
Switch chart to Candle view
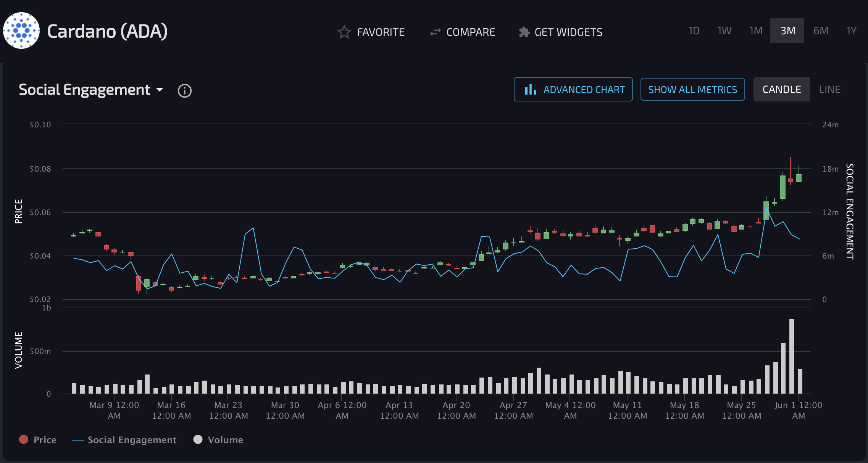pos(782,89)
